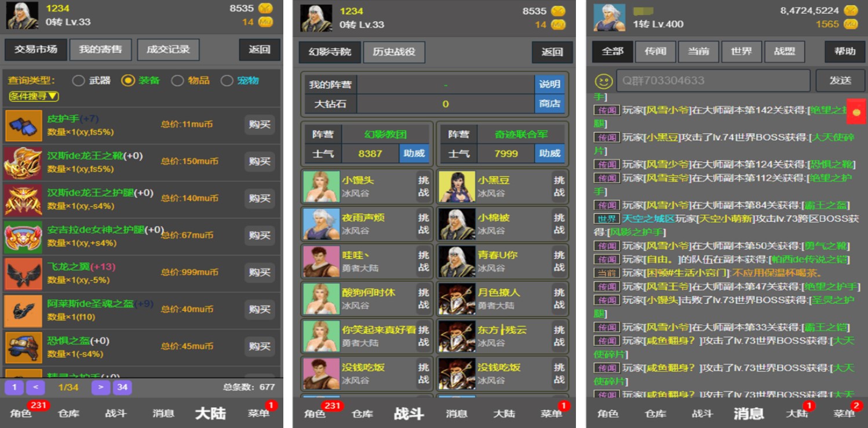Click the chat message input field
Viewport: 868px width, 428px height.
(713, 81)
